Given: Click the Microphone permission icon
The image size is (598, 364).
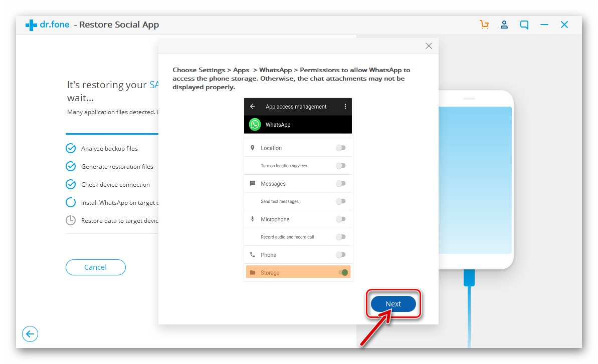Looking at the screenshot, I should 253,219.
